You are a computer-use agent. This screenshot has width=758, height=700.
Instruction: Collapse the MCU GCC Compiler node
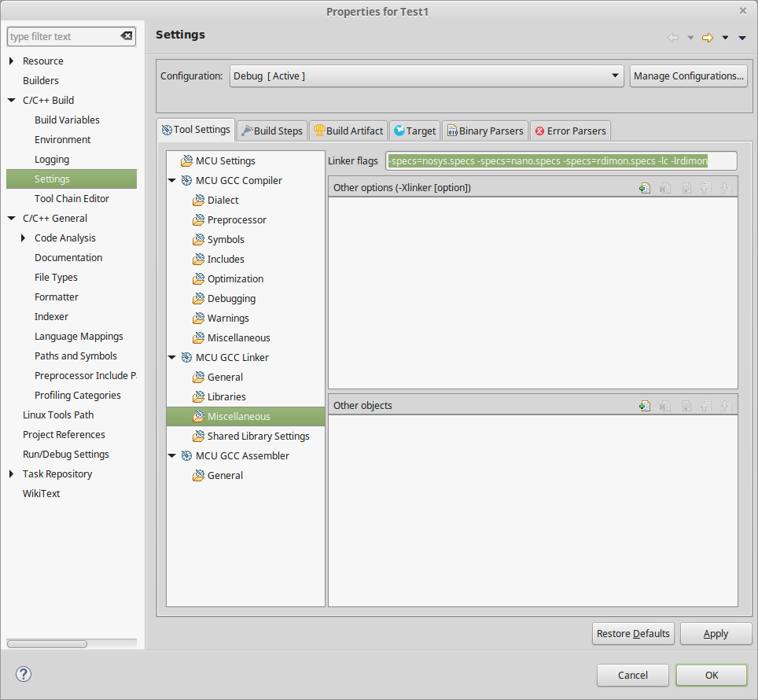click(172, 181)
